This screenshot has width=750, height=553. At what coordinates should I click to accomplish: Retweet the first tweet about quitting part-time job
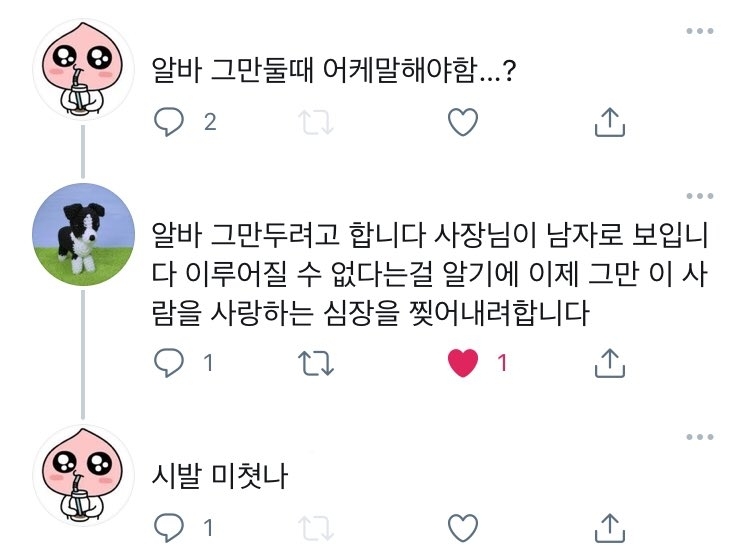[x=316, y=122]
